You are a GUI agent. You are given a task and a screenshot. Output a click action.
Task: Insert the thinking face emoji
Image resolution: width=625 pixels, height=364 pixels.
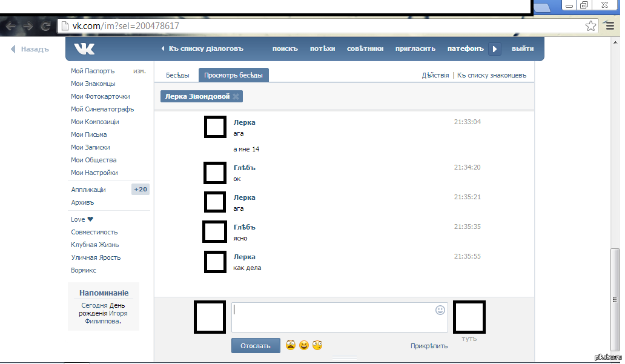(317, 345)
